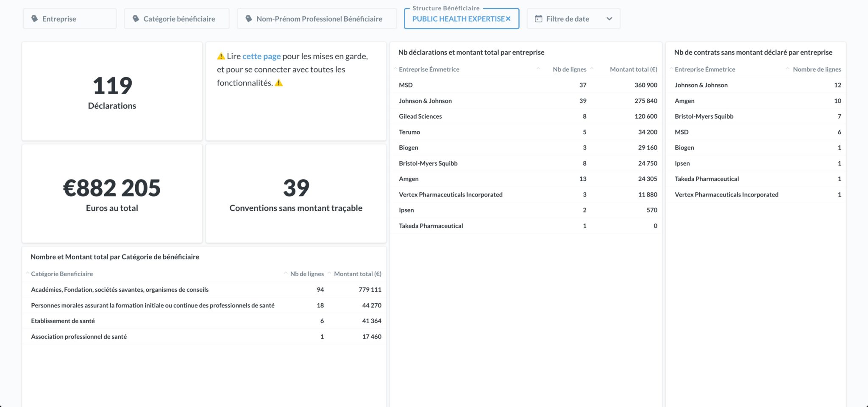Select Vertex Pharmaceuticals in declarations table
Viewport: 868px width, 407px height.
pos(526,195)
